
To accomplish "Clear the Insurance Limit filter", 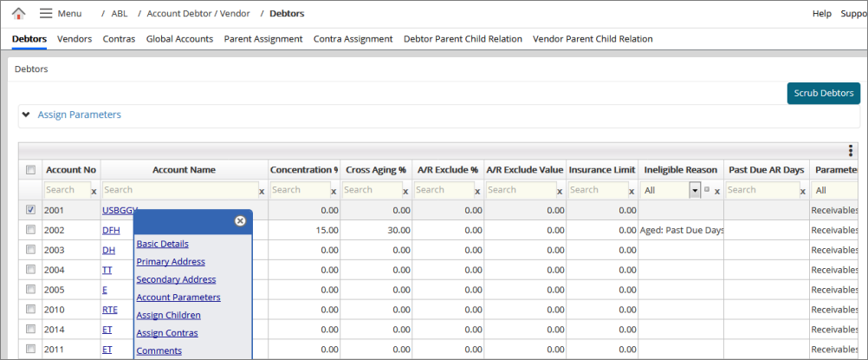I will click(630, 191).
